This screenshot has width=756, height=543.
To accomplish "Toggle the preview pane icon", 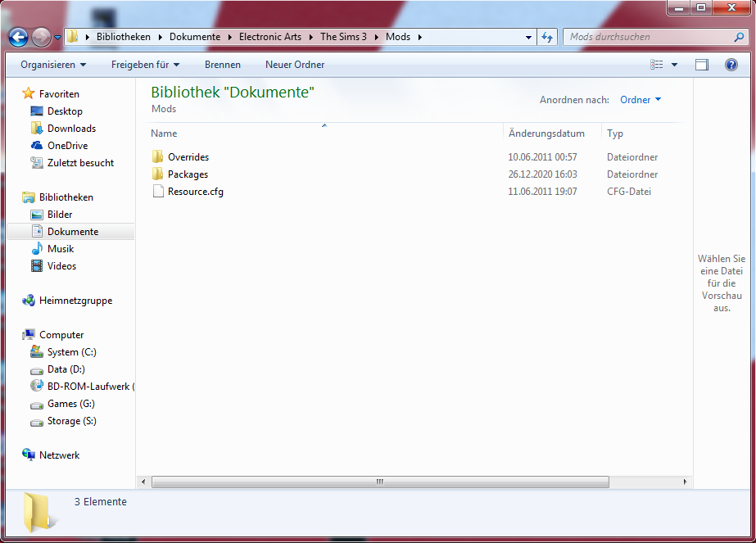I will (x=701, y=65).
